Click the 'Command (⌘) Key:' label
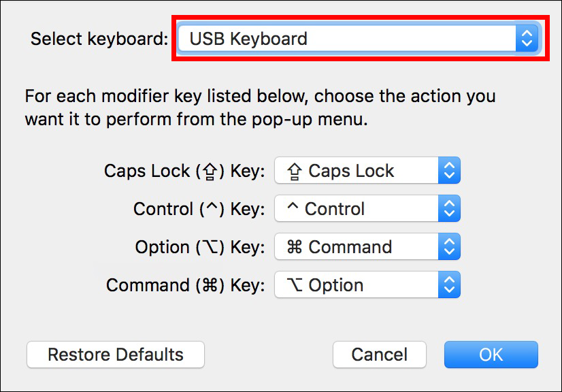This screenshot has width=562, height=392. point(186,285)
